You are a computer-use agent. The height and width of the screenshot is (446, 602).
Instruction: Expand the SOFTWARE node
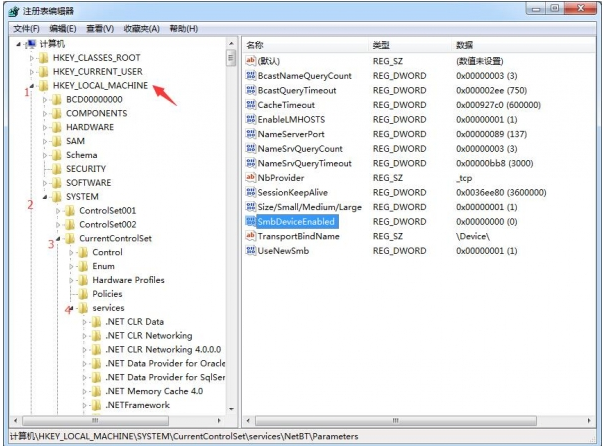tap(45, 183)
